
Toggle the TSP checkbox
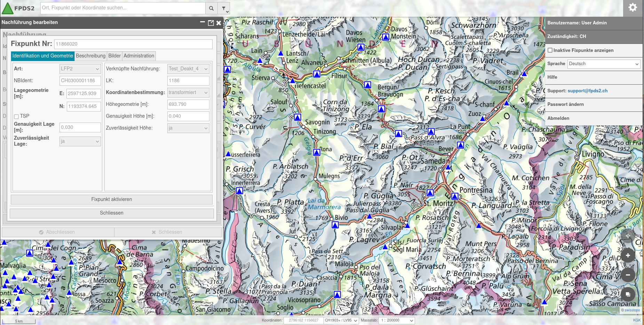[16, 116]
